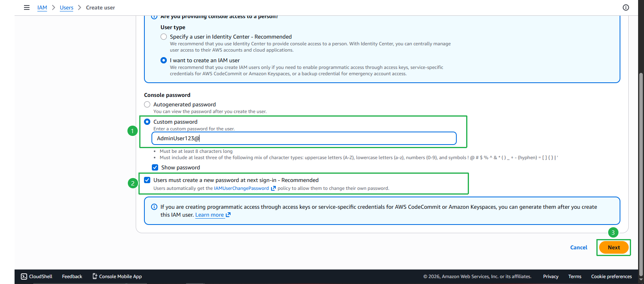This screenshot has width=644, height=284.
Task: Click the Console Mobile App phone icon
Action: (95, 276)
